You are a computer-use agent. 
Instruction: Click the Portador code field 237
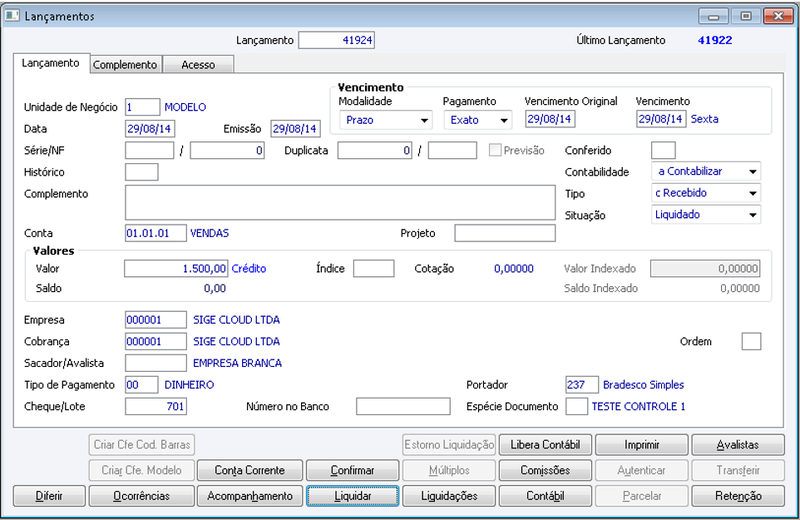pos(582,385)
